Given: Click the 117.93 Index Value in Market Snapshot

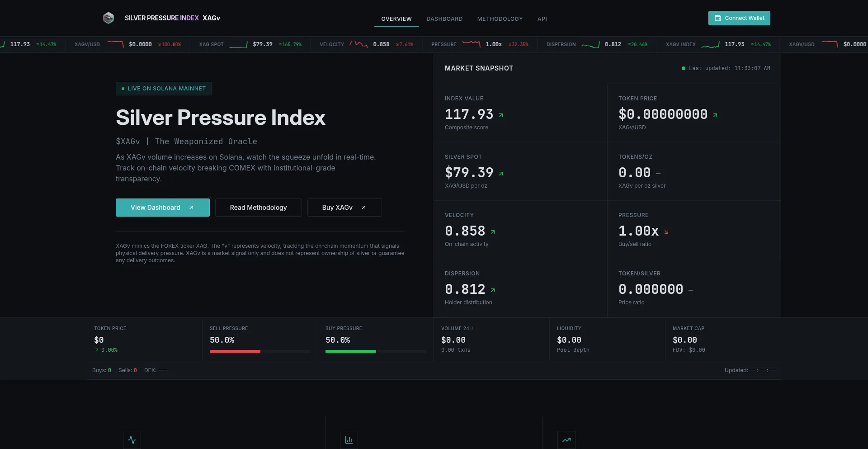Looking at the screenshot, I should pos(469,114).
